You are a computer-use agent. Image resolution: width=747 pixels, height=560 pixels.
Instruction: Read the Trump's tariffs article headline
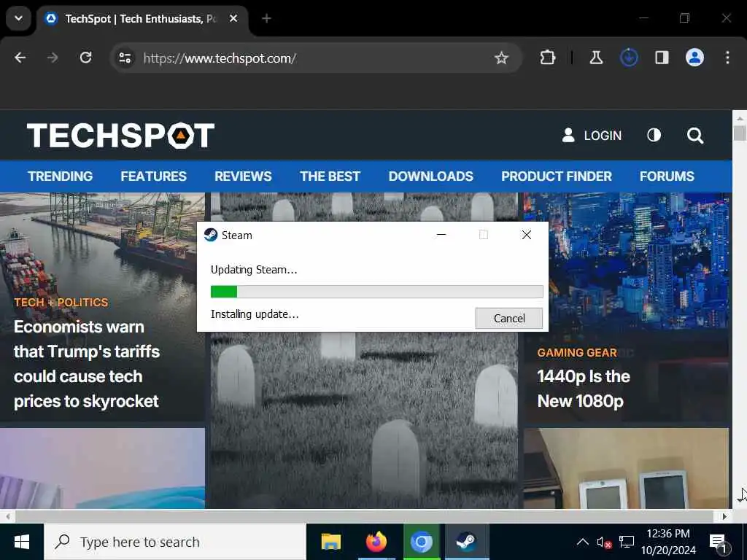click(86, 364)
